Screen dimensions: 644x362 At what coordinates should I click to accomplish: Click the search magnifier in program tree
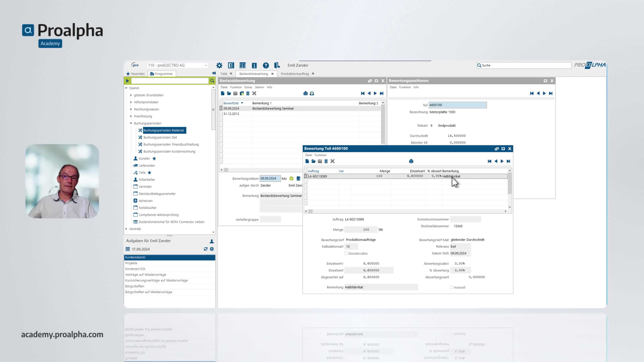tap(212, 81)
